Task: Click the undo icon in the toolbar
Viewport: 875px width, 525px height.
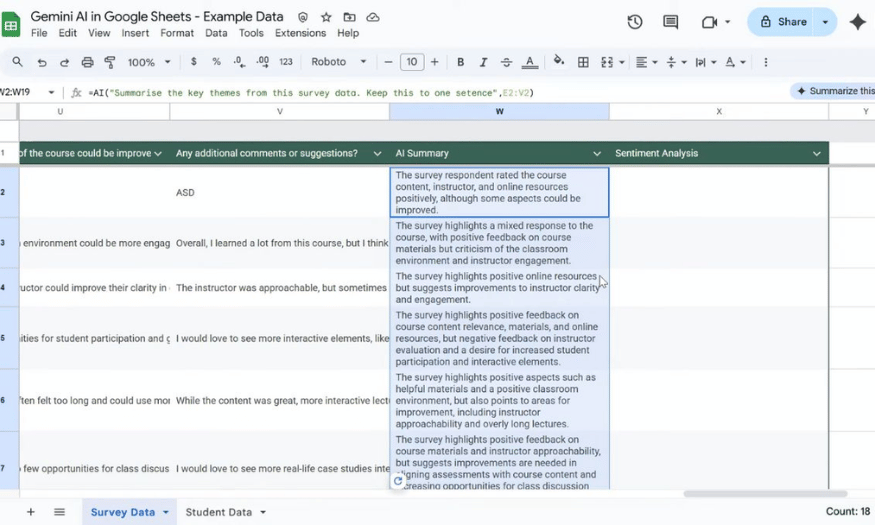Action: tap(42, 62)
